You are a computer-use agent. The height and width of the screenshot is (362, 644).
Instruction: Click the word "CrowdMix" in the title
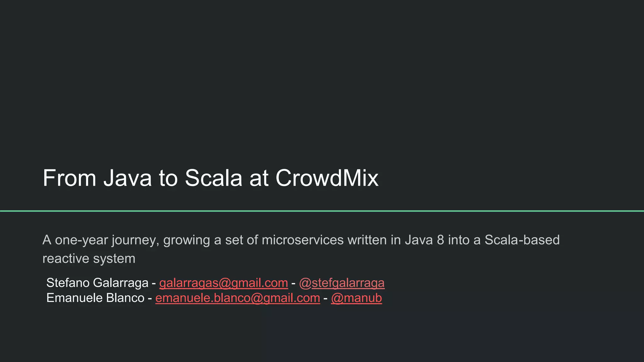pos(327,178)
